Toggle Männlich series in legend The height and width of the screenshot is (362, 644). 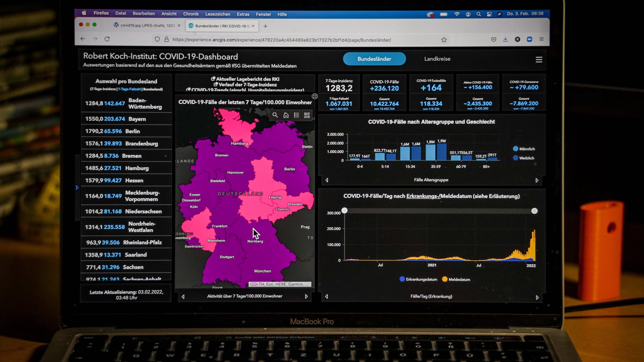pyautogui.click(x=524, y=149)
